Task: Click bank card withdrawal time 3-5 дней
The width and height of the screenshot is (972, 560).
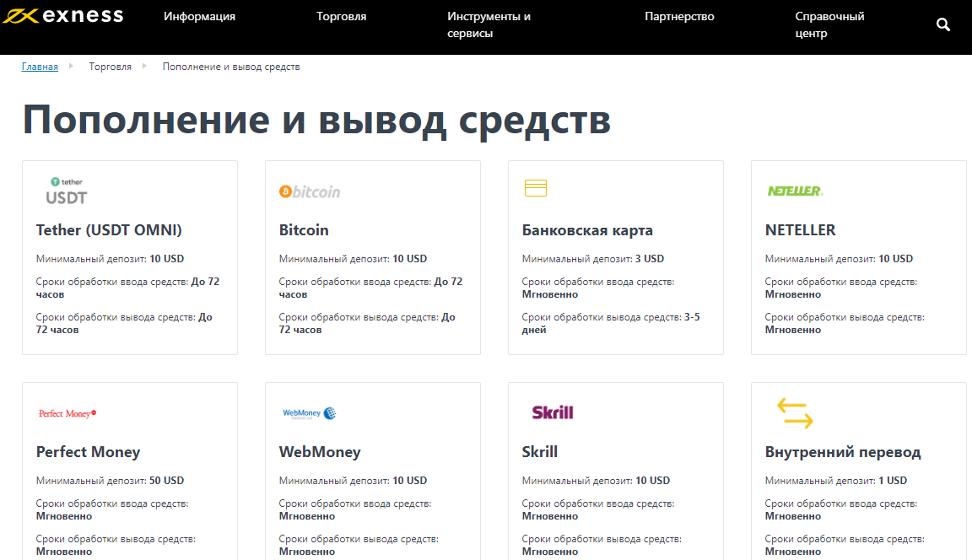Action: [x=611, y=323]
